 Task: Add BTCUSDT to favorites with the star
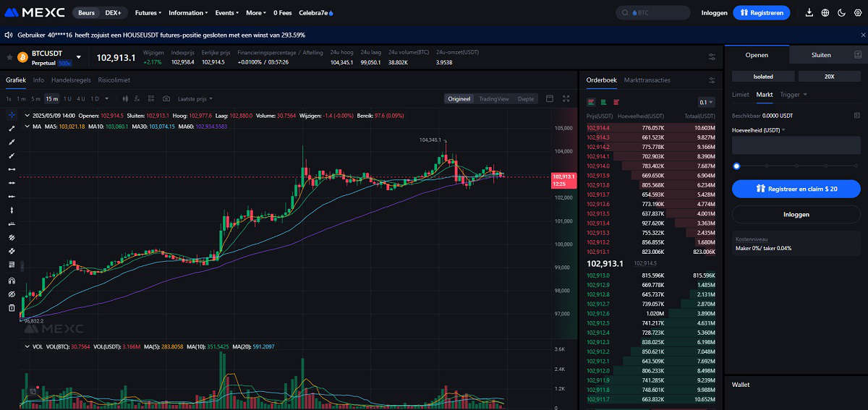click(x=10, y=57)
